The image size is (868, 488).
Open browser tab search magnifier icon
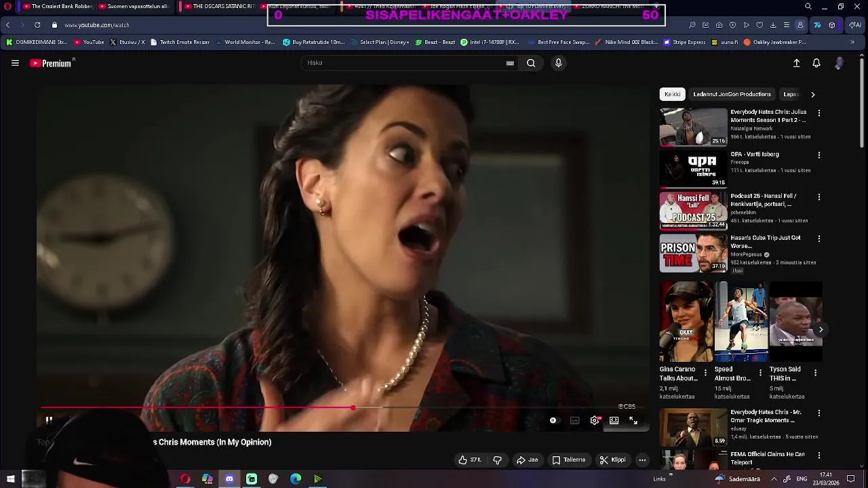pos(808,6)
